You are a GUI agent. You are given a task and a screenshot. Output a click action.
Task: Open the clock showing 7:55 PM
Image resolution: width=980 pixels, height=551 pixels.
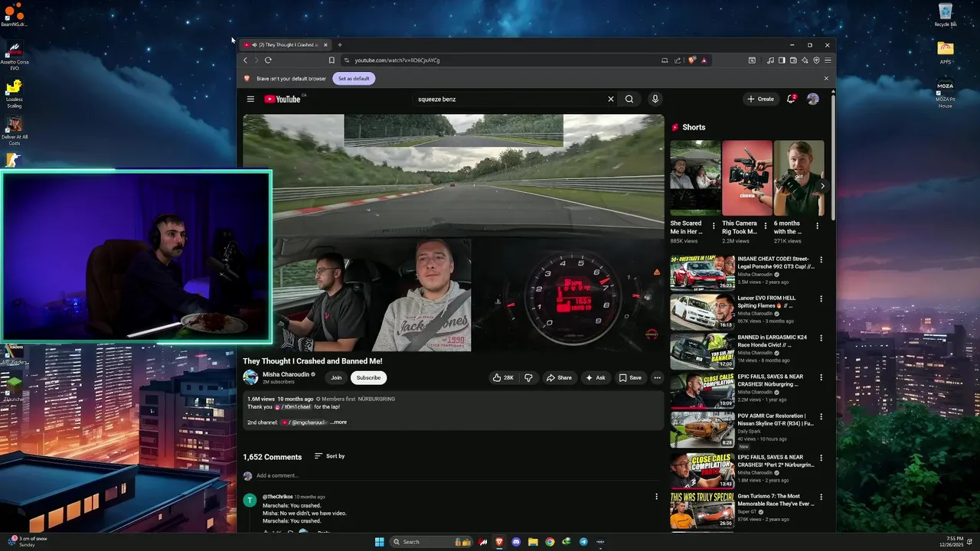954,542
